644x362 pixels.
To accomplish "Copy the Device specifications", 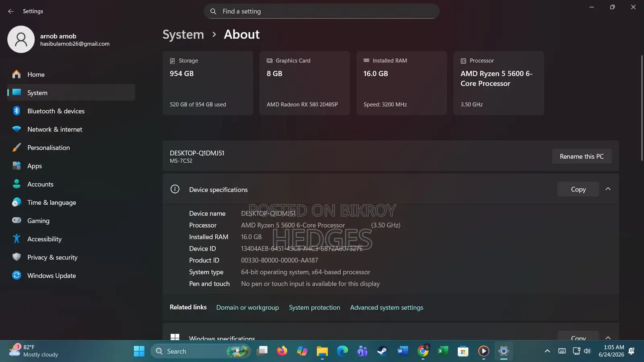I will tap(578, 189).
